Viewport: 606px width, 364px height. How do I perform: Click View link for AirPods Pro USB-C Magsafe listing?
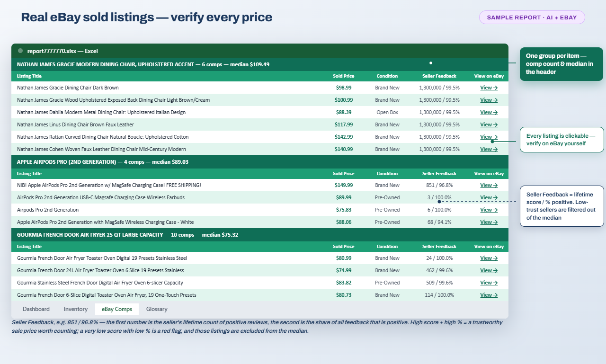(x=489, y=197)
